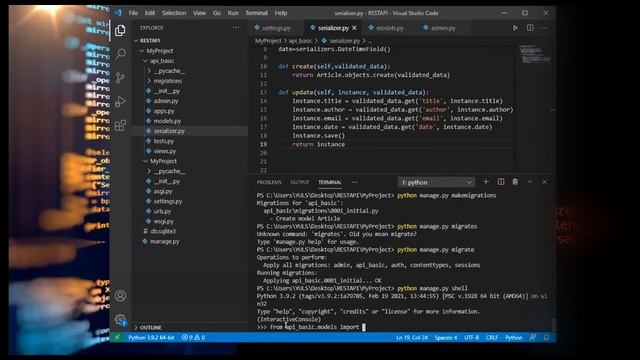The image size is (640, 360).
Task: Open db.sqlite3 in the explorer
Action: [163, 231]
